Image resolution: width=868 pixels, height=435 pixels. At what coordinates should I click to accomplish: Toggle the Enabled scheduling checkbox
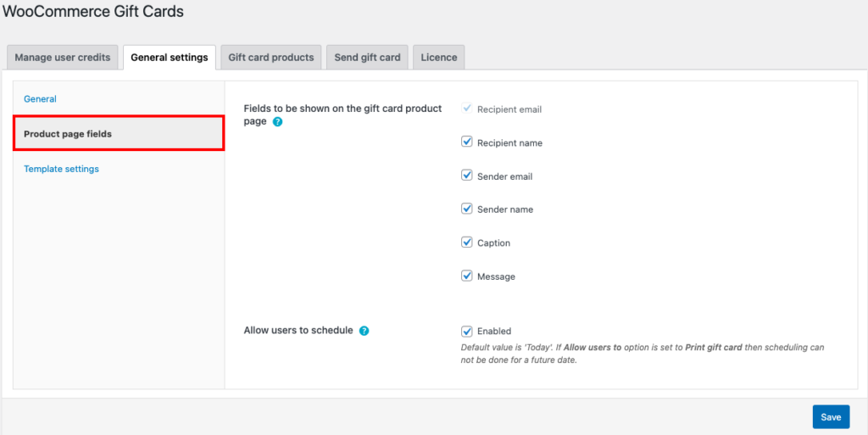tap(466, 331)
